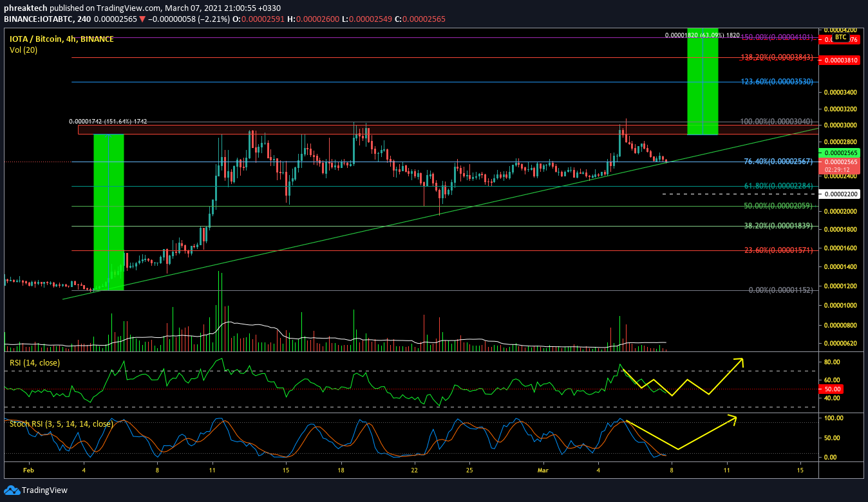Click the 38.20%(0.00001839) Fibonacci label
The width and height of the screenshot is (868, 502).
(778, 226)
